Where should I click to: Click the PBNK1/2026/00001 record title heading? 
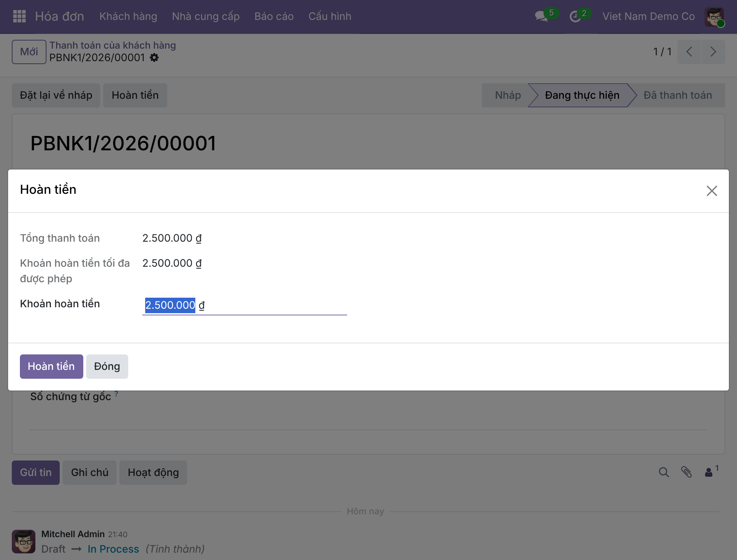tap(123, 143)
